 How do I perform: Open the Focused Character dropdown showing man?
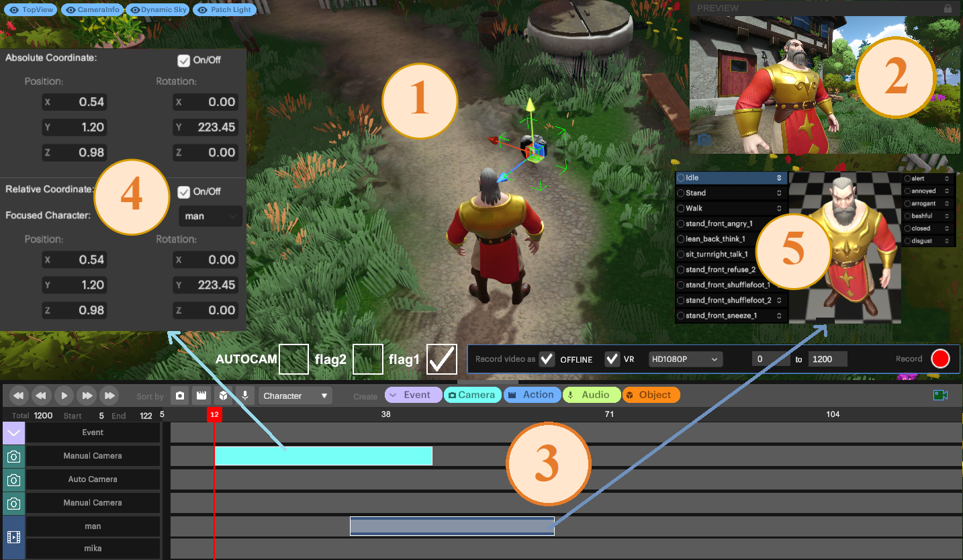point(211,216)
